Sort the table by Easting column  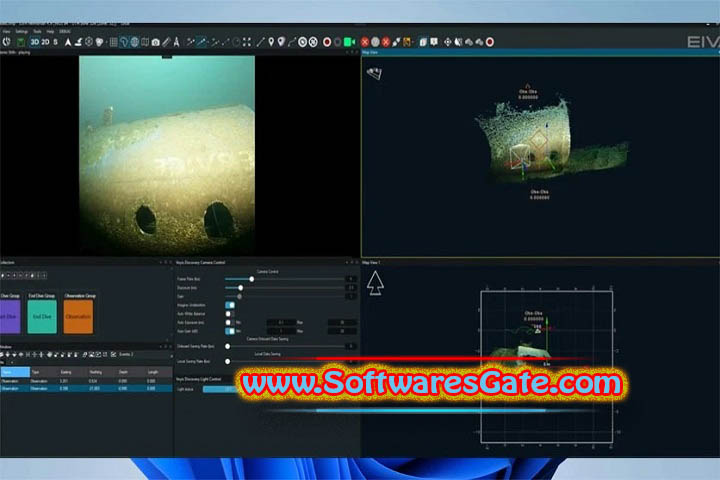coord(66,372)
